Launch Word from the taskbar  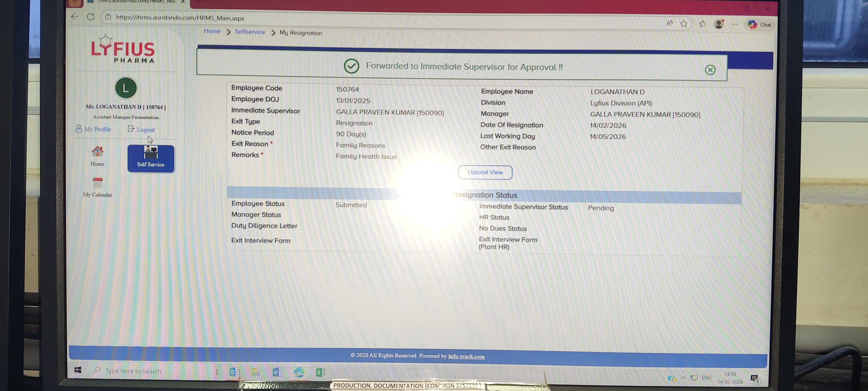(x=277, y=372)
